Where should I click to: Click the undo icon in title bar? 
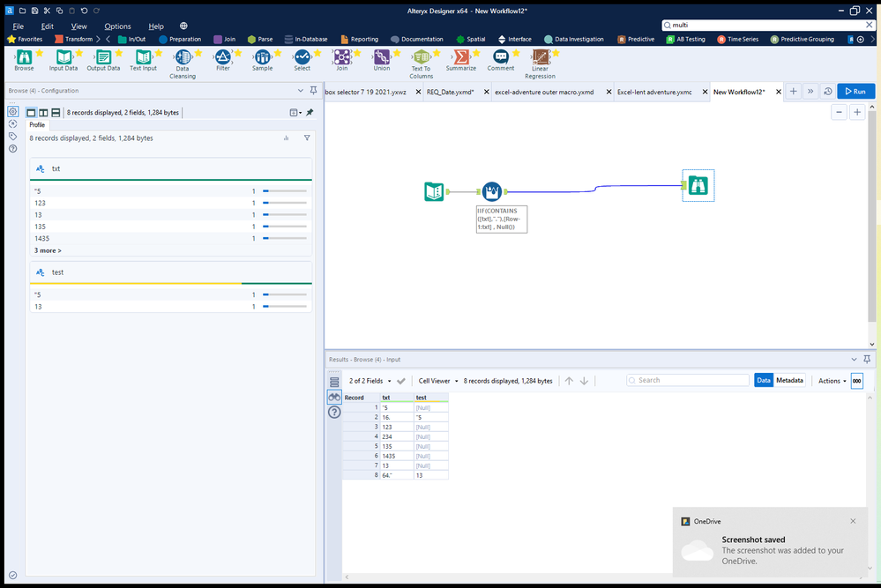[x=85, y=11]
